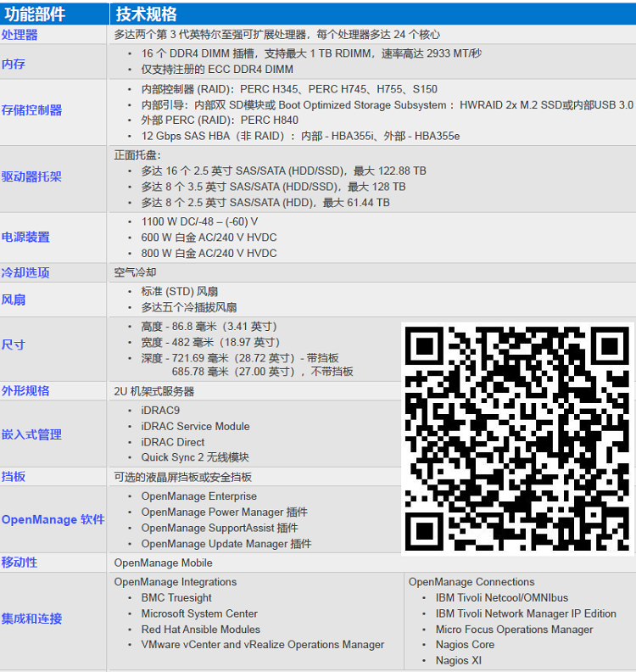Click the Nagios Core list entry

point(465,645)
